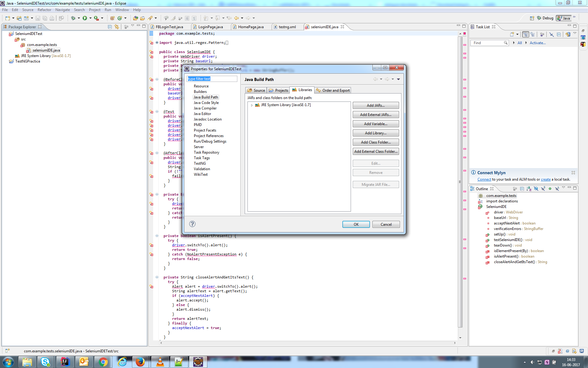The width and height of the screenshot is (588, 368).
Task: Click the Connect link in Mylyn panel
Action: [484, 179]
